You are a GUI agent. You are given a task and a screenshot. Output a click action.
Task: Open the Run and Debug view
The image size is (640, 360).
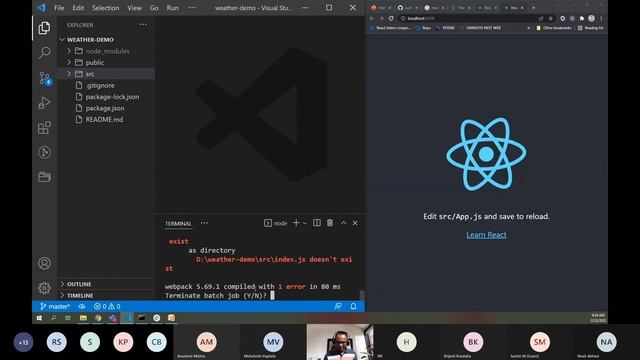click(x=44, y=103)
